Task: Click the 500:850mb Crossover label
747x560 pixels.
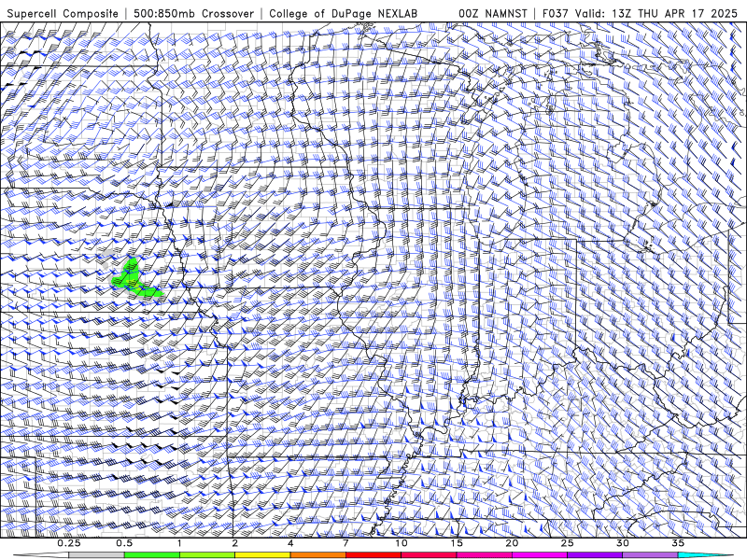Action: point(193,14)
